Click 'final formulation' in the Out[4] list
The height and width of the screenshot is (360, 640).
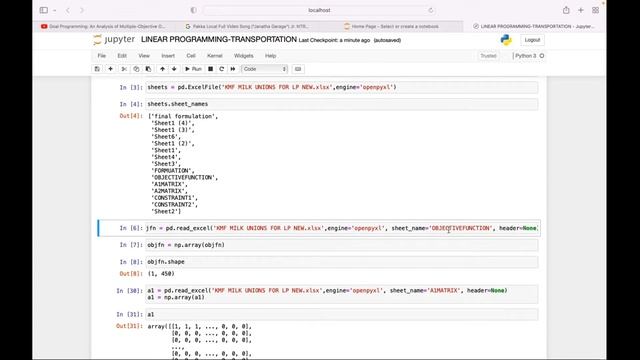(x=182, y=116)
